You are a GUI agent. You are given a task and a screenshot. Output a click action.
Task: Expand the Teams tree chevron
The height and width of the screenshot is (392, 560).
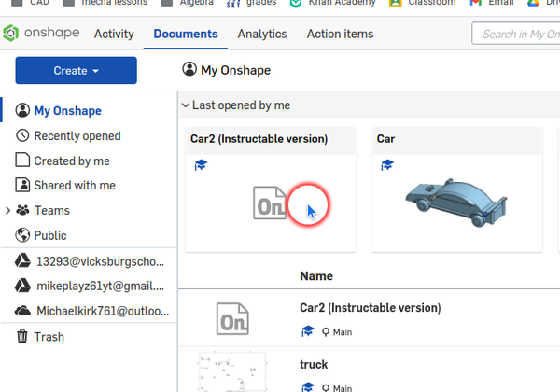(7, 211)
